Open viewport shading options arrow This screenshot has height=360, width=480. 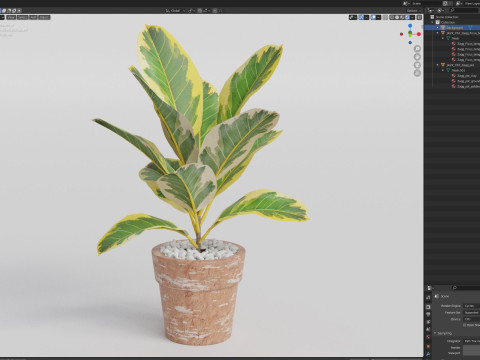pos(412,17)
